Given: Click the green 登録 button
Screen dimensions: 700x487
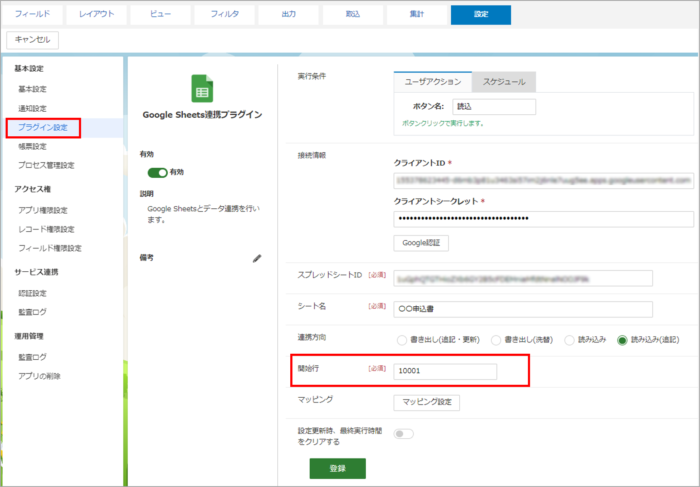Looking at the screenshot, I should [338, 469].
